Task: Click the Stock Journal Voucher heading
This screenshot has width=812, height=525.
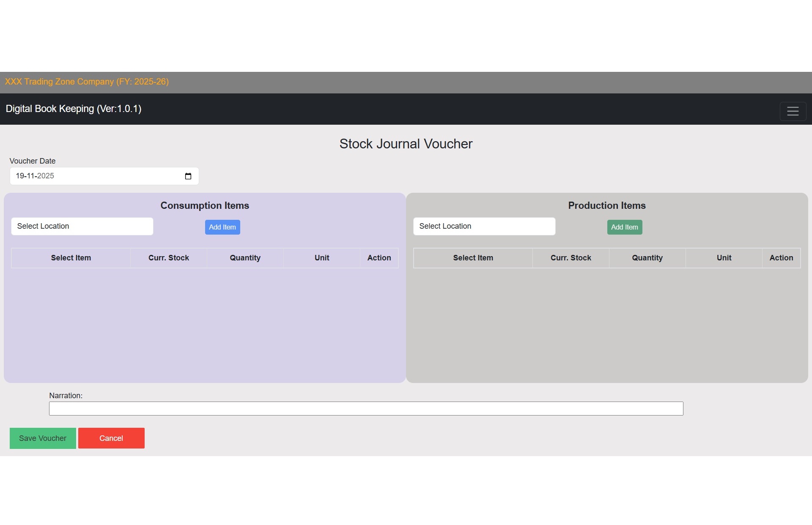Action: (x=406, y=144)
